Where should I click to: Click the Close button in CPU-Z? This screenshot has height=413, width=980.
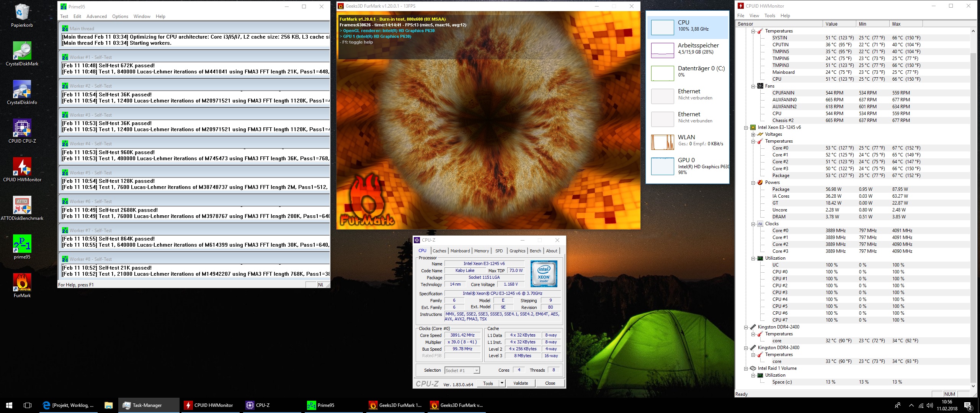[x=550, y=383]
